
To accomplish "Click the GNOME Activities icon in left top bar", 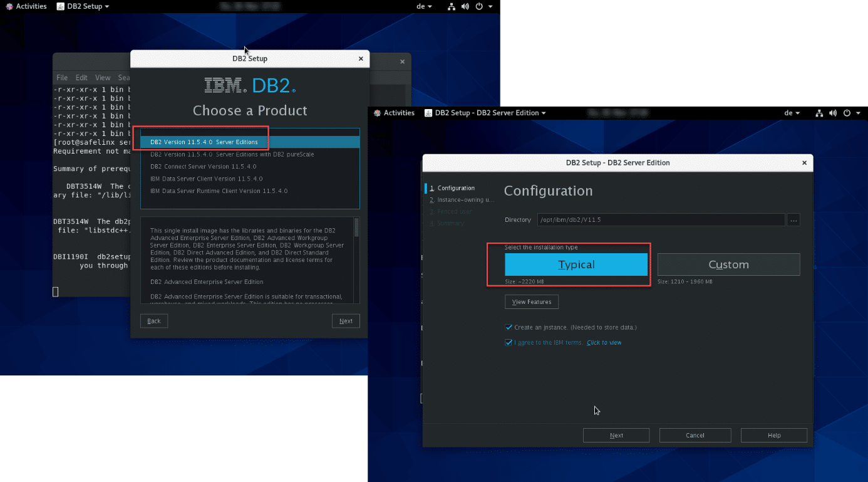I will point(9,6).
